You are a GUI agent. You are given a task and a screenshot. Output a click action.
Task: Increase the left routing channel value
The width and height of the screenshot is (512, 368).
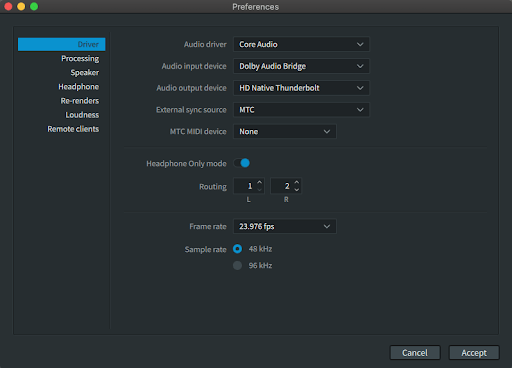pos(260,182)
